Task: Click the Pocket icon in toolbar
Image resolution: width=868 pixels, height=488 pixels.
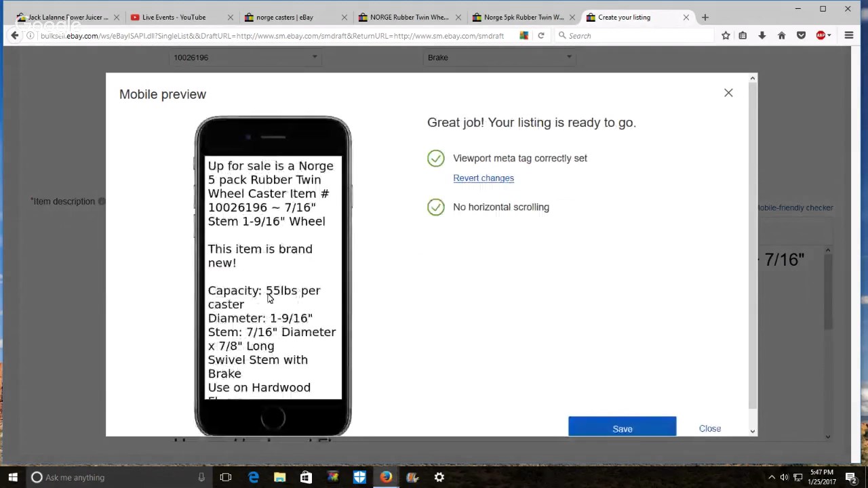Action: pyautogui.click(x=801, y=35)
